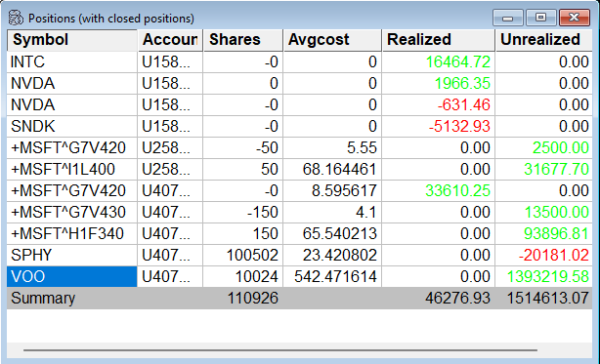Select the INTC position row
Viewport: 600px width, 364px height.
tap(300, 61)
